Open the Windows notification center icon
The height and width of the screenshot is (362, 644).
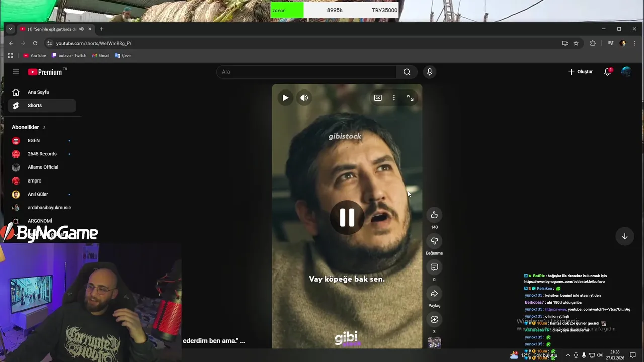pyautogui.click(x=633, y=355)
